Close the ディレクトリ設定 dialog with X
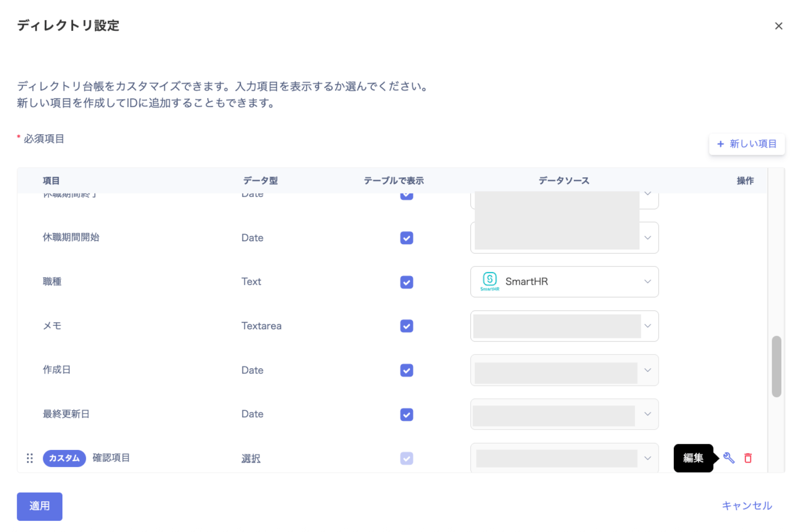Viewport: 801px width, 532px height. (779, 26)
